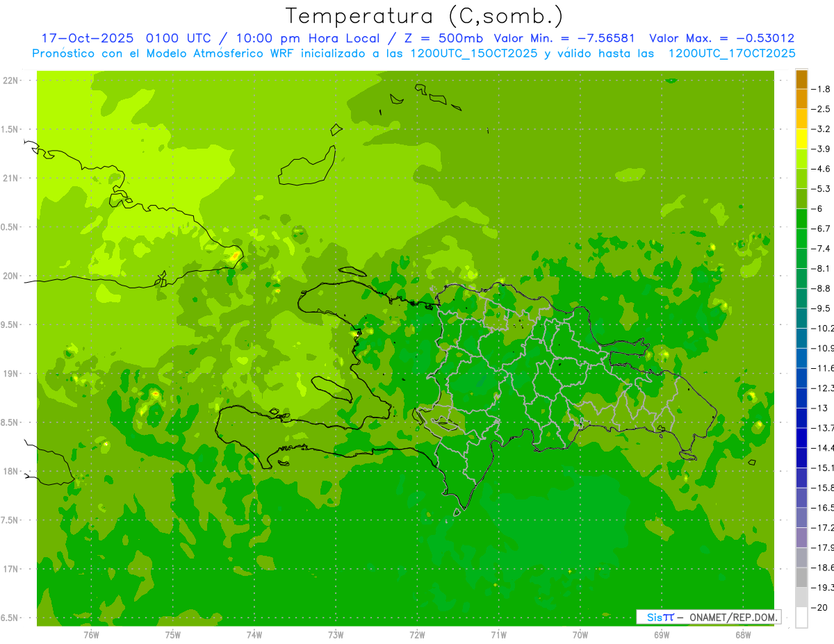Pick the purple legend swatch between -17.2 and -17.9
The width and height of the screenshot is (834, 644).
(801, 538)
